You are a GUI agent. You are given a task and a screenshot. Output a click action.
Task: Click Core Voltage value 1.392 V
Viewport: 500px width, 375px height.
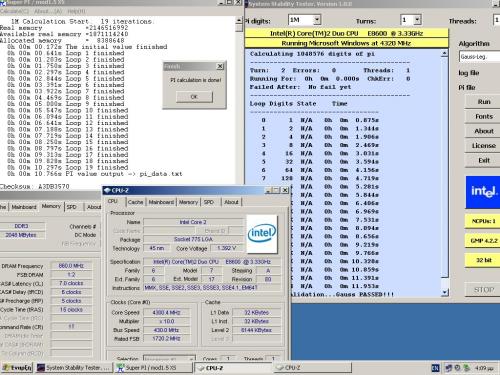[227, 248]
